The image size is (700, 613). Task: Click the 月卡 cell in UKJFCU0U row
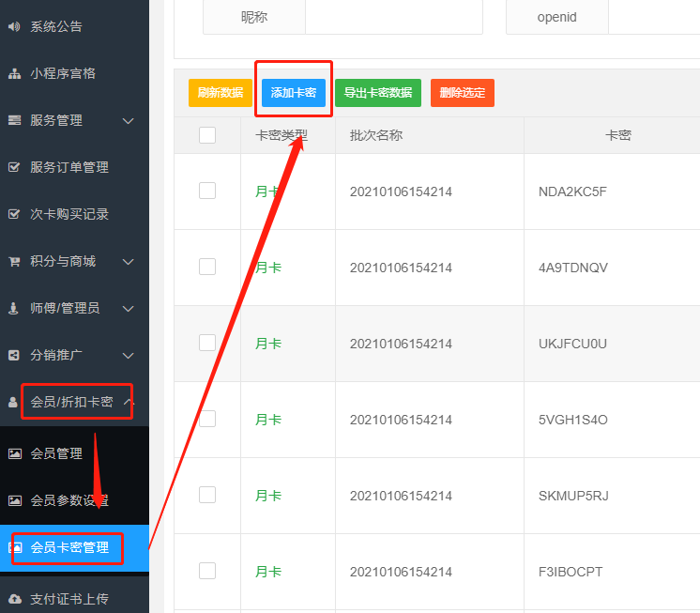267,344
